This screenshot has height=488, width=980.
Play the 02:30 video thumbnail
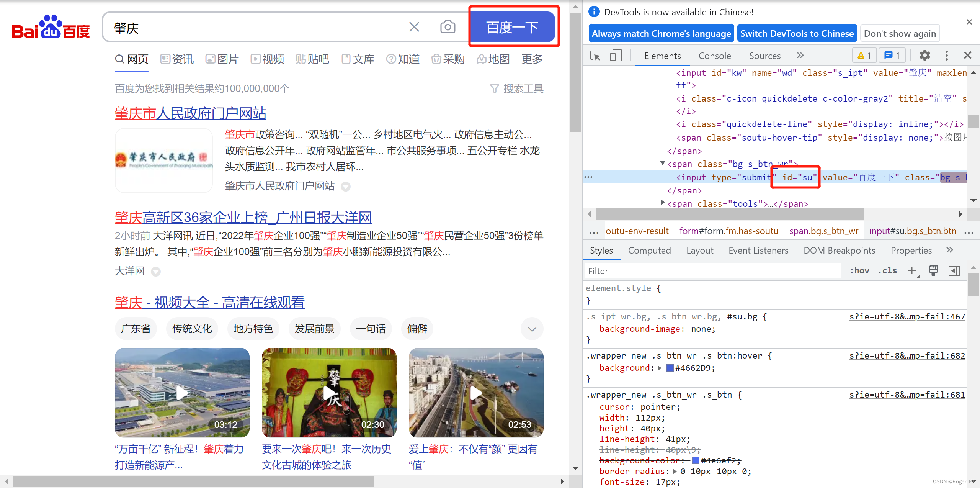(329, 392)
